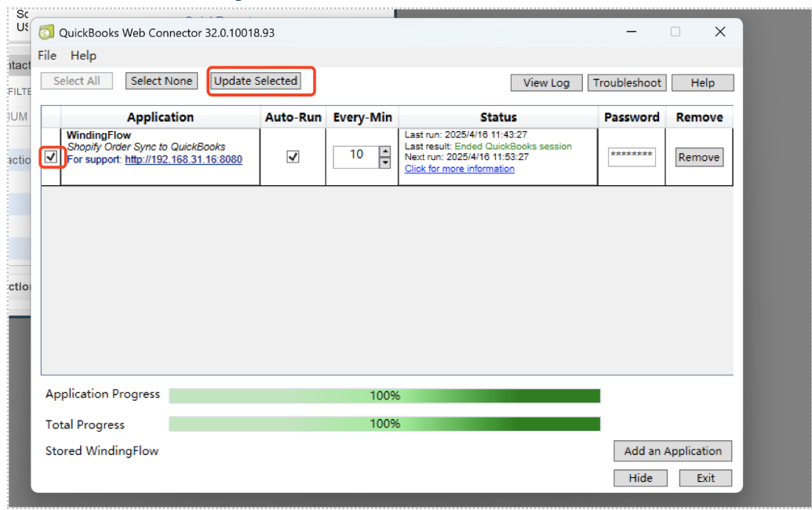Image resolution: width=812 pixels, height=510 pixels.
Task: Open Click for more information link
Action: (x=459, y=169)
